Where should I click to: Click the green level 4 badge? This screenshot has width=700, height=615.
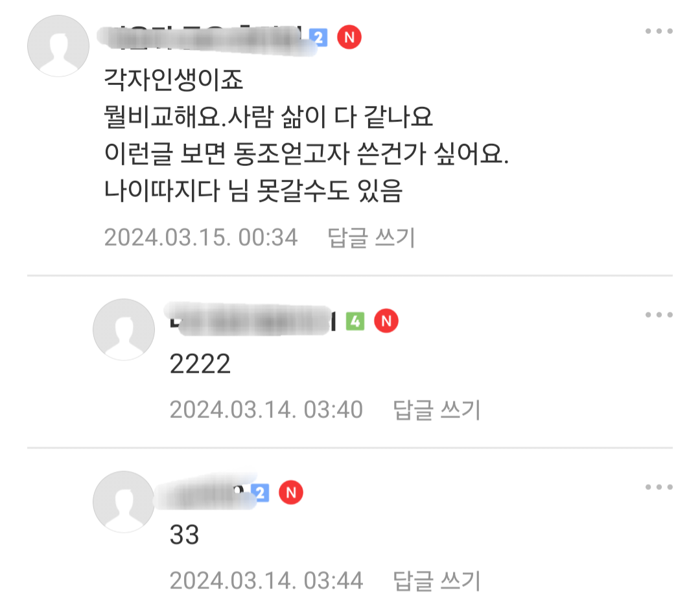pyautogui.click(x=355, y=321)
